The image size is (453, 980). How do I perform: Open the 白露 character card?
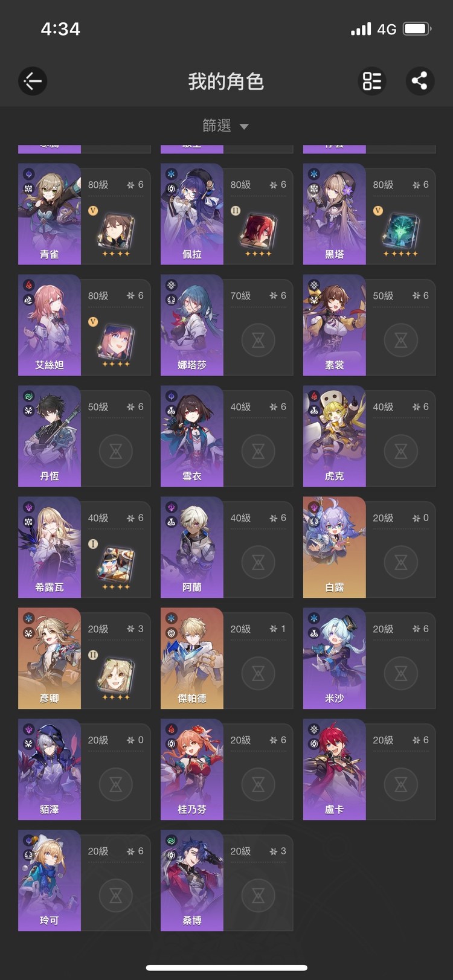point(369,547)
